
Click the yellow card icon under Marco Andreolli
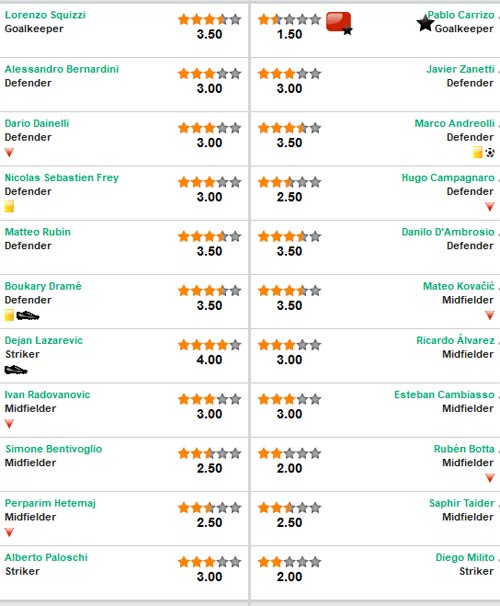tap(478, 152)
